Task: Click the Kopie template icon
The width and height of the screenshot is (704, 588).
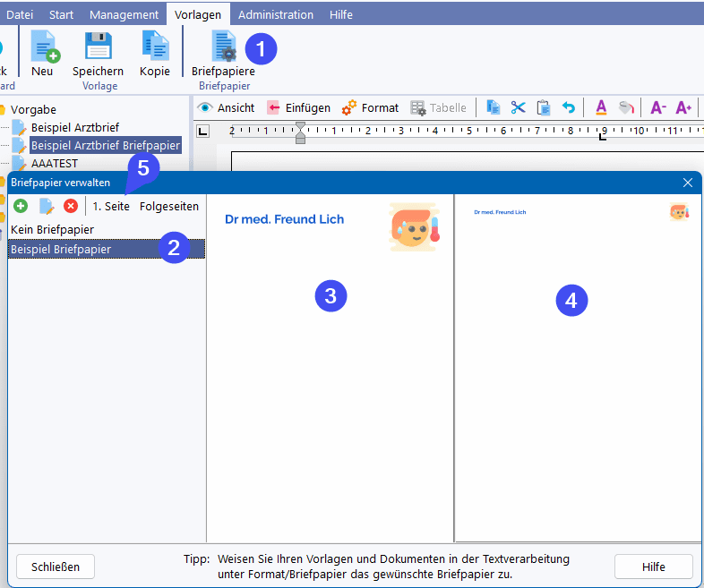Action: point(154,52)
